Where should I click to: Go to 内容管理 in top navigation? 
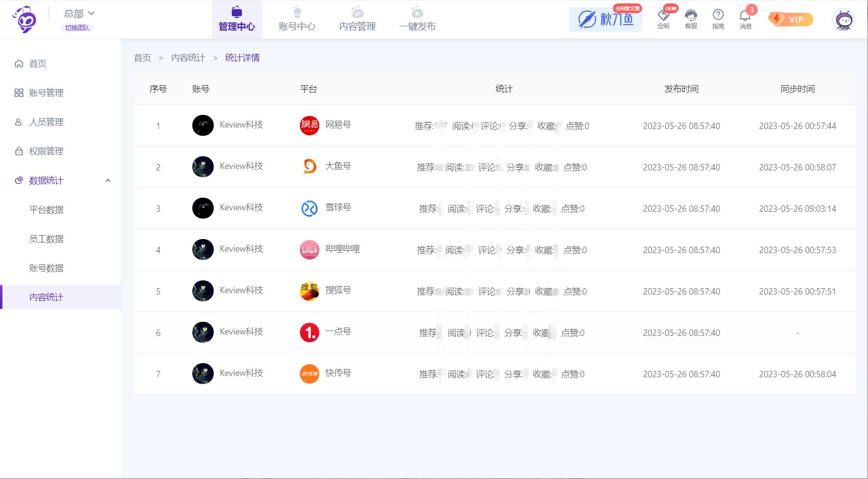(x=357, y=19)
